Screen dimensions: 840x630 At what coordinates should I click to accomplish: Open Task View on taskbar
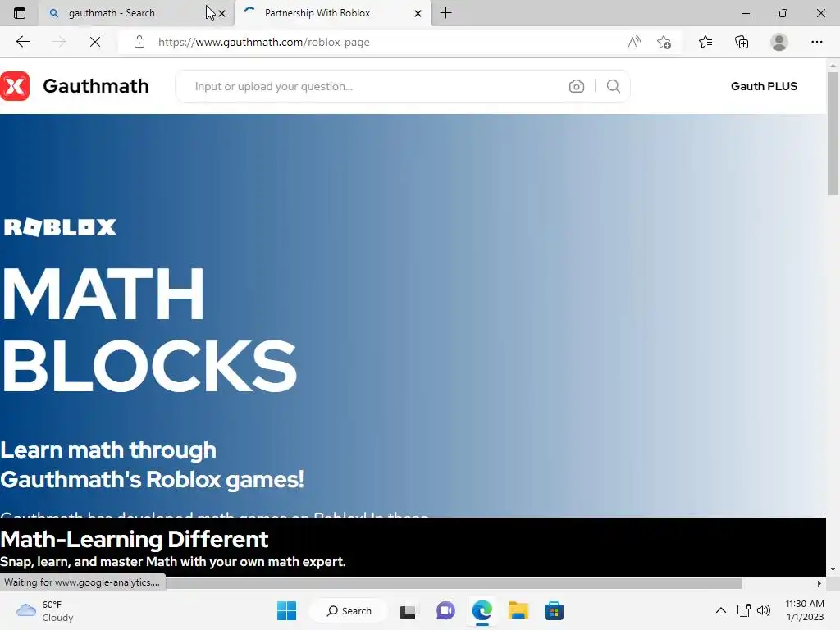pyautogui.click(x=408, y=610)
